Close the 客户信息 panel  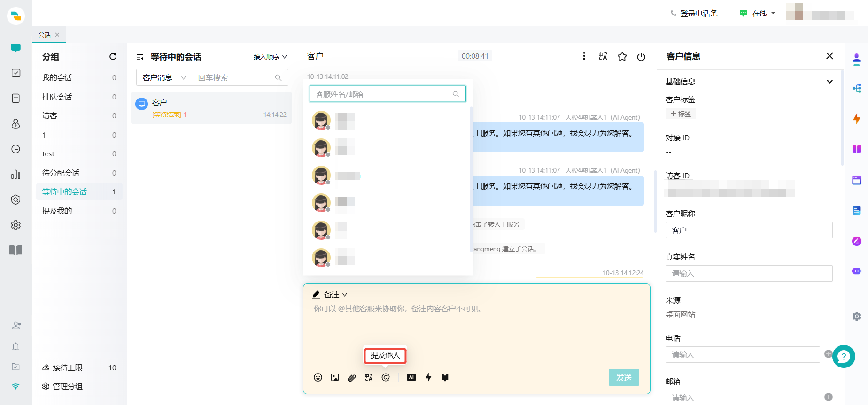point(829,56)
